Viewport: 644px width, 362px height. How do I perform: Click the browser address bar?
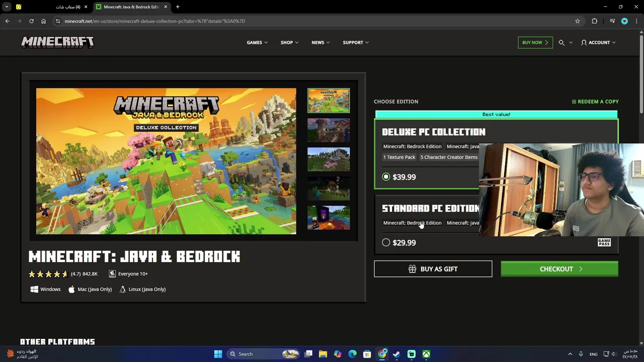317,21
